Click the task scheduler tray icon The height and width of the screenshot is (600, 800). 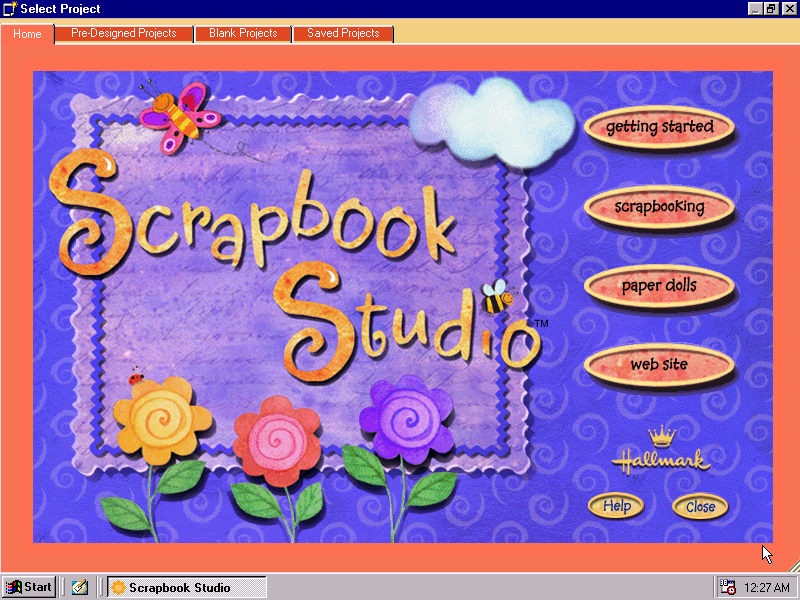point(727,587)
